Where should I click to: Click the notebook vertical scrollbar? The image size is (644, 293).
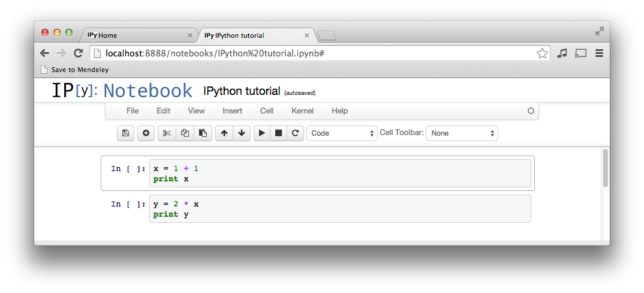(606, 168)
